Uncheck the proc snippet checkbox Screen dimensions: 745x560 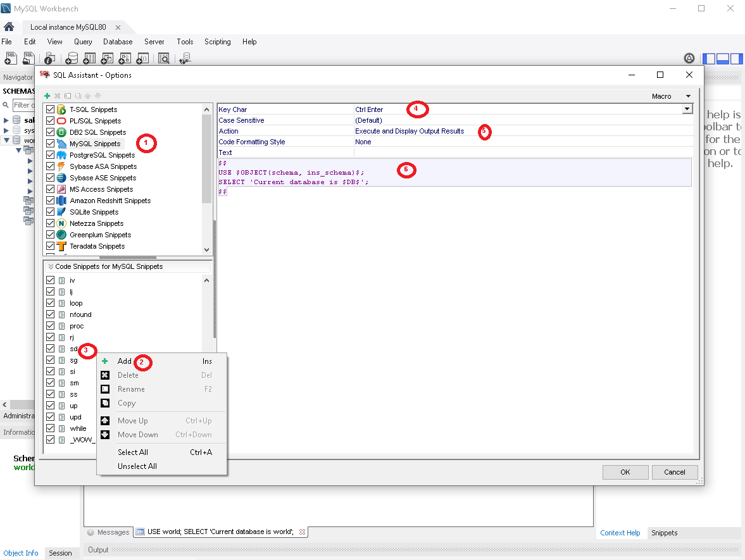click(51, 326)
